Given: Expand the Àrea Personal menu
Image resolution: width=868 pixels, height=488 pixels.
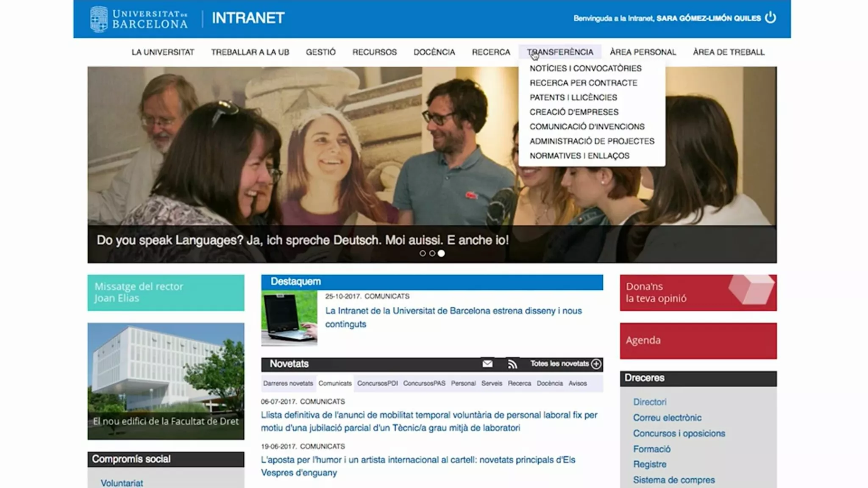Looking at the screenshot, I should click(643, 52).
